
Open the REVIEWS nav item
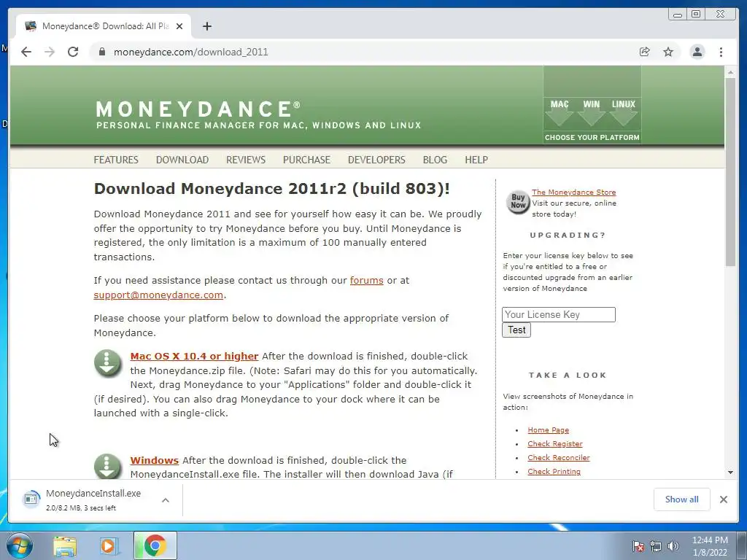245,160
